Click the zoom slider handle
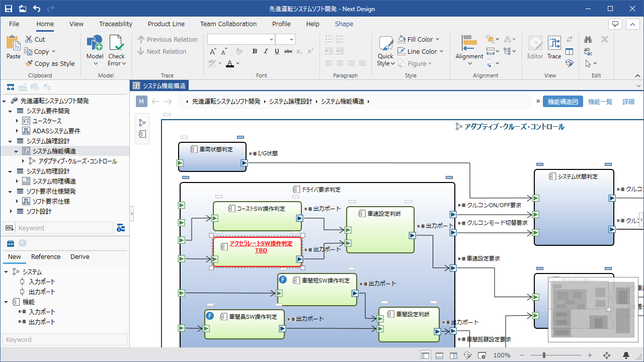Image resolution: width=644 pixels, height=362 pixels. tap(544, 355)
